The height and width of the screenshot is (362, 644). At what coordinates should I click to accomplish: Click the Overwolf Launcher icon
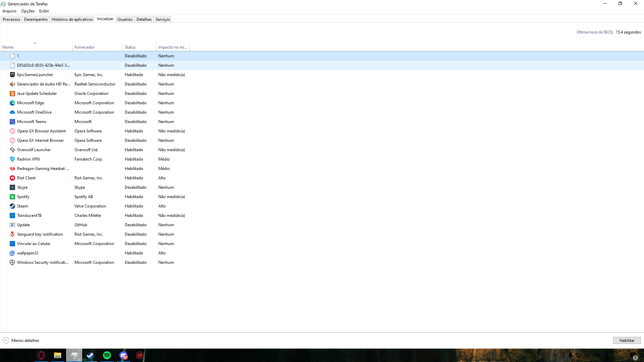(x=12, y=150)
